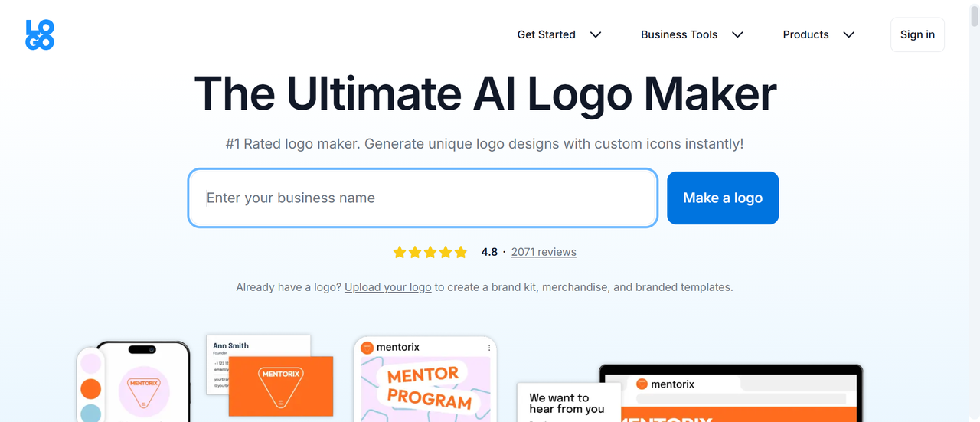This screenshot has width=980, height=422.
Task: Focus the business name input field
Action: pyautogui.click(x=423, y=198)
